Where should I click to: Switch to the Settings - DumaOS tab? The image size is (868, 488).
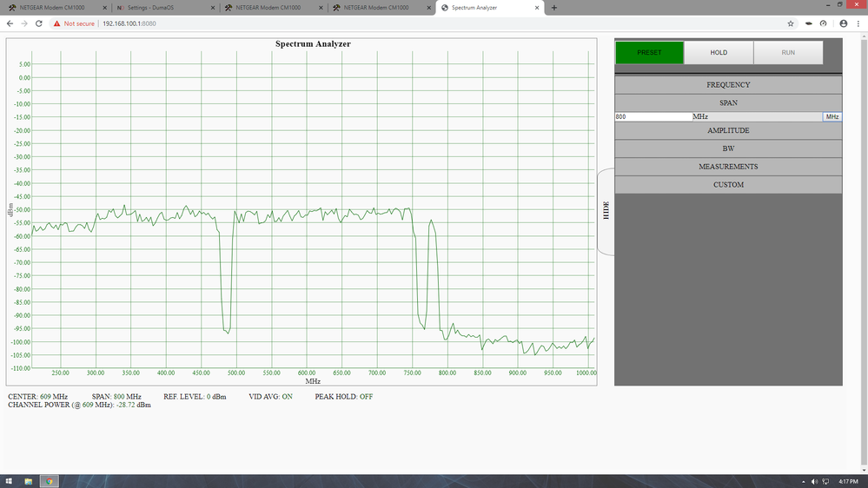(x=150, y=8)
